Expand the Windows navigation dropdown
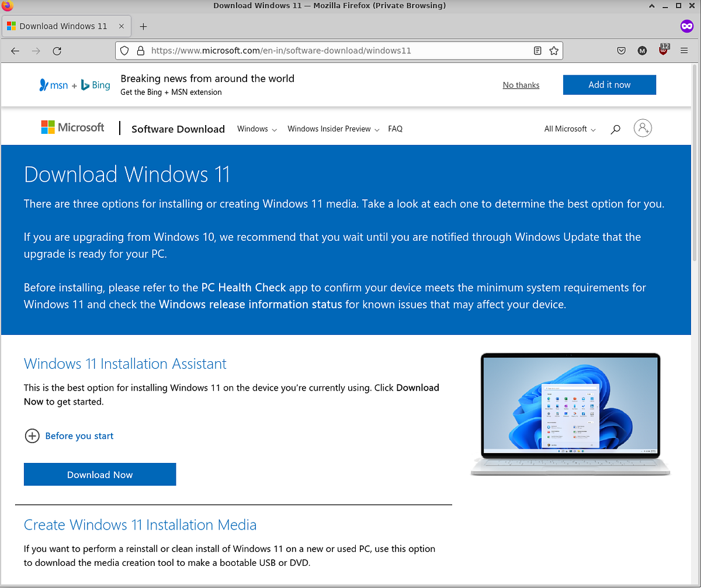The image size is (701, 588). tap(256, 129)
